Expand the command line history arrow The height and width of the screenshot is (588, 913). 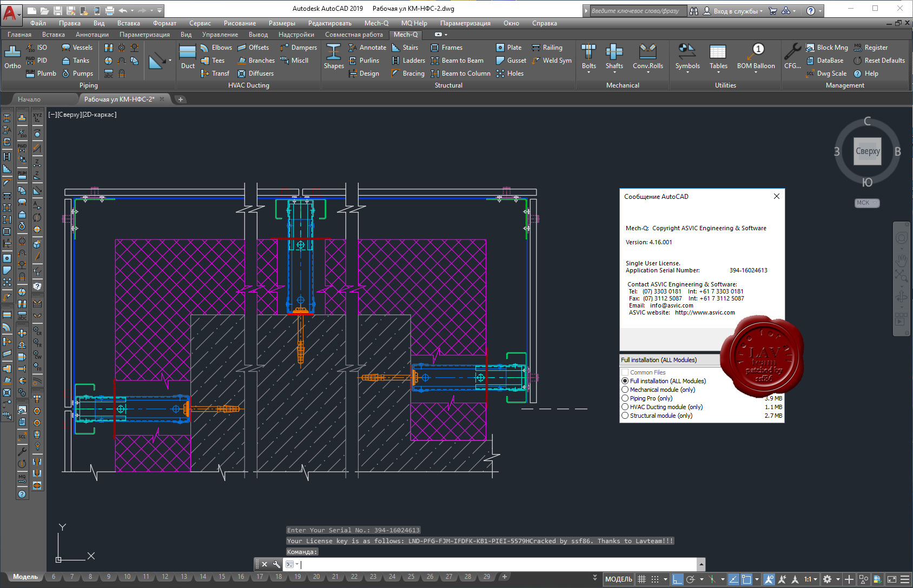point(701,564)
